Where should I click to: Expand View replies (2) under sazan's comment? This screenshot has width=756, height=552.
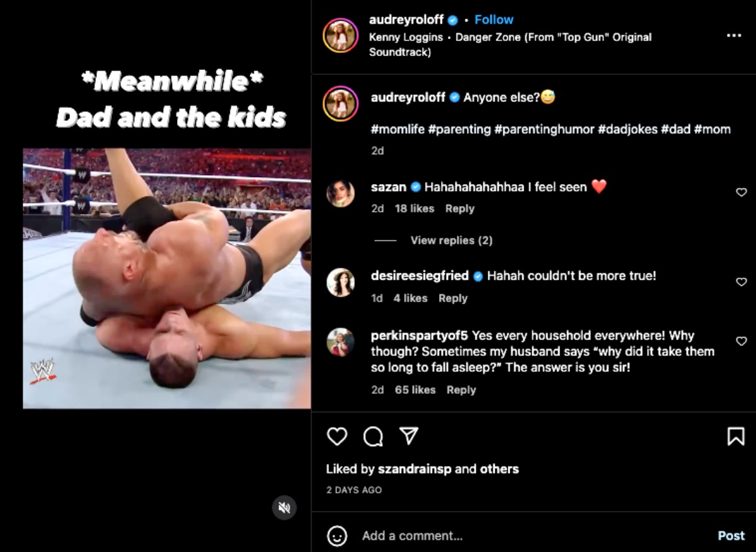(451, 240)
